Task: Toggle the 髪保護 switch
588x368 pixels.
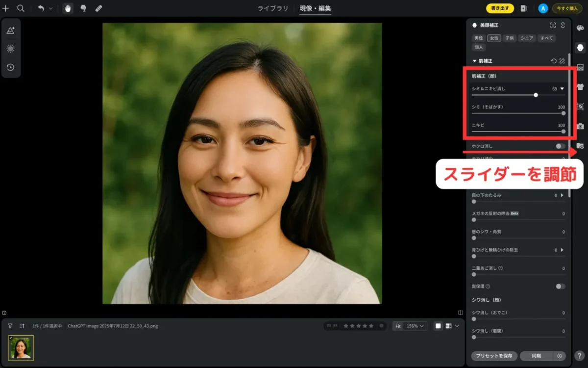Action: (x=560, y=287)
